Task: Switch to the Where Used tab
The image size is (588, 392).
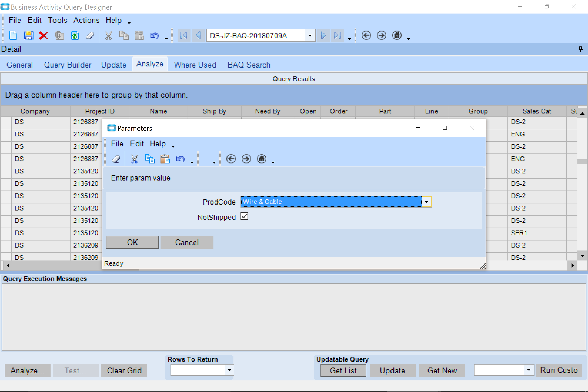Action: click(x=195, y=65)
